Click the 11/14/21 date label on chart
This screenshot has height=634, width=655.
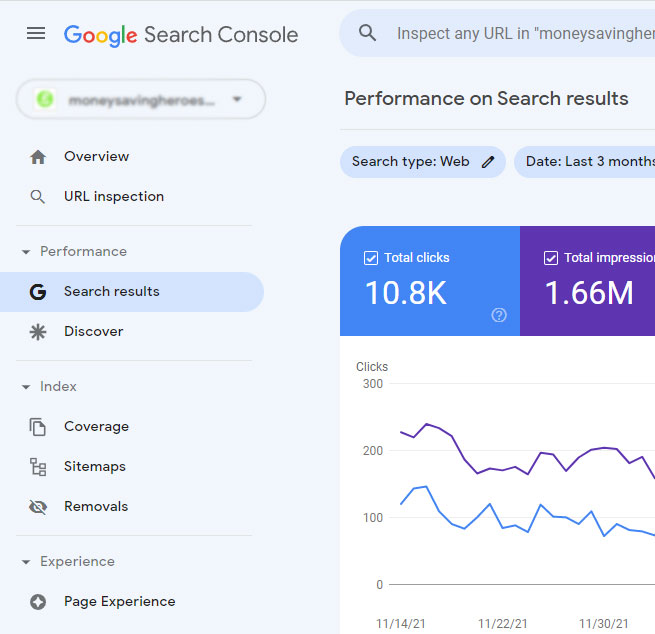pyautogui.click(x=400, y=624)
